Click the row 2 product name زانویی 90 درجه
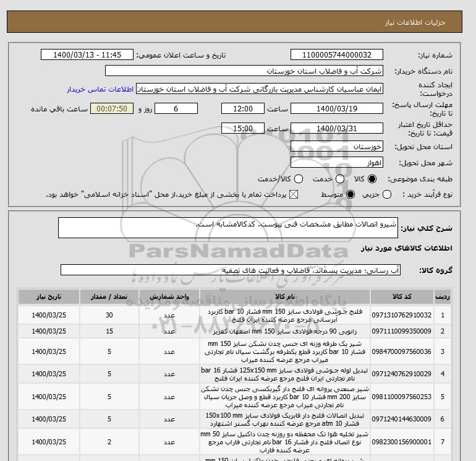Screen dimensions: 476x461 coord(285,331)
